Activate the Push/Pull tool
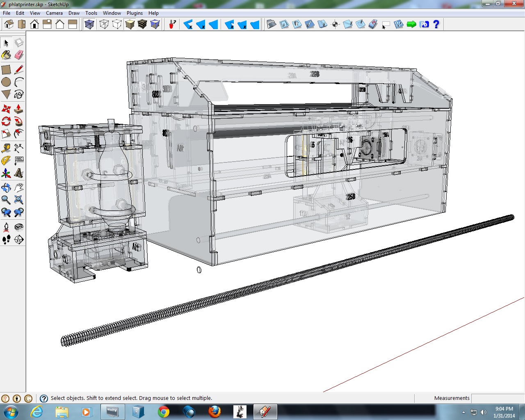525x420 pixels. 19,109
